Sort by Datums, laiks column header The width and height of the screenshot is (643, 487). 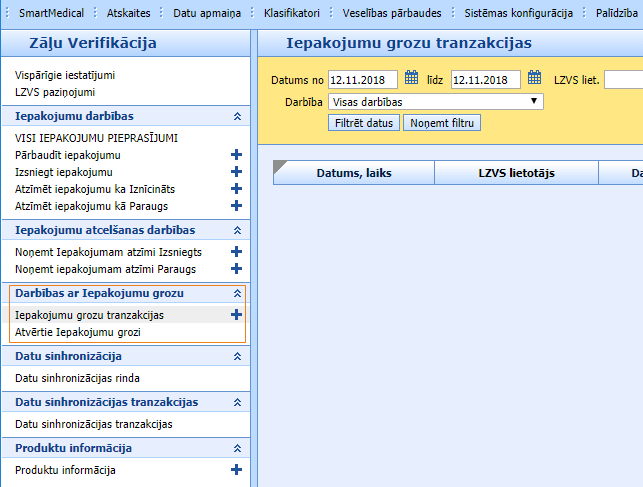click(x=353, y=173)
